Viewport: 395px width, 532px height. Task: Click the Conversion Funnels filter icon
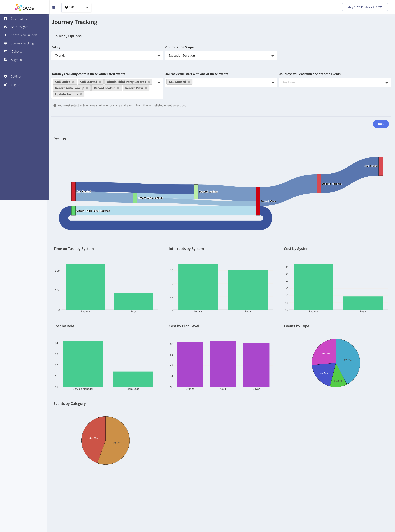coord(5,35)
